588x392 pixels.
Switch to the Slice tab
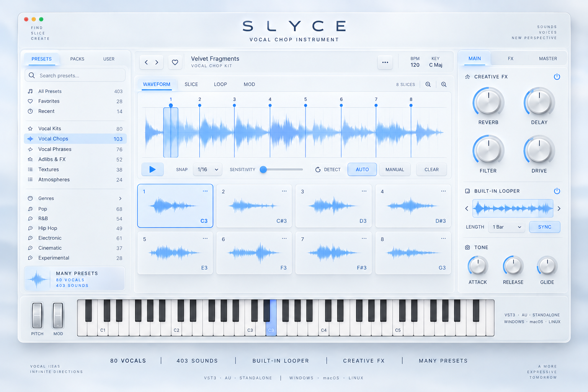[191, 84]
